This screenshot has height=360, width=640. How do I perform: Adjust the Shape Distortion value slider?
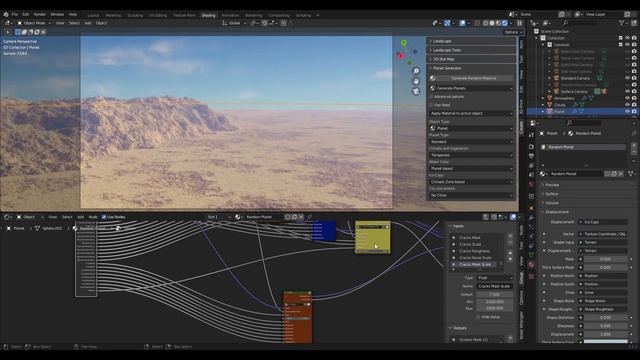coord(606,318)
